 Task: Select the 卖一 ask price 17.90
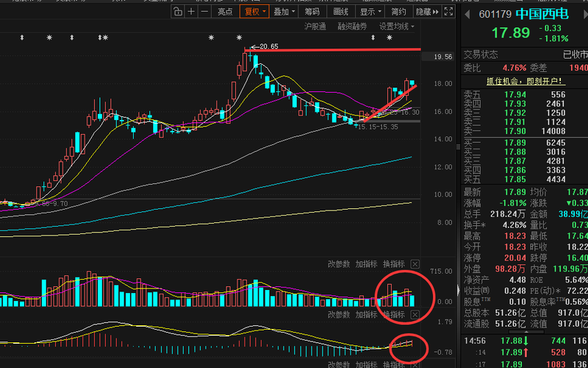click(x=515, y=131)
